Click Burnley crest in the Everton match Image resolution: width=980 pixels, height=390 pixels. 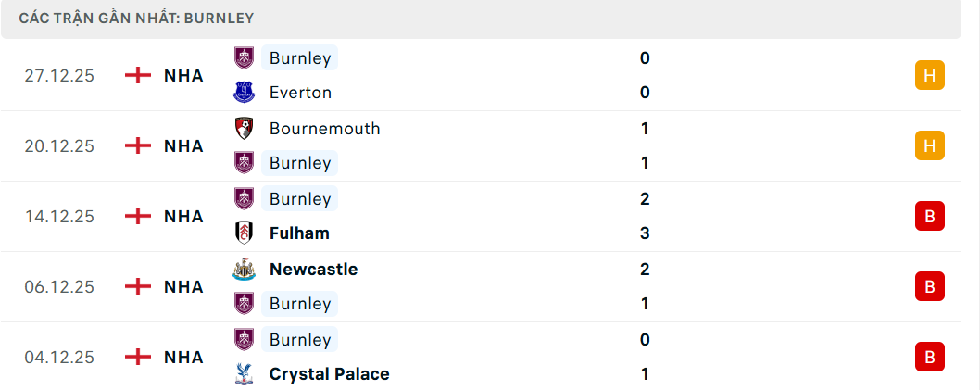point(244,58)
